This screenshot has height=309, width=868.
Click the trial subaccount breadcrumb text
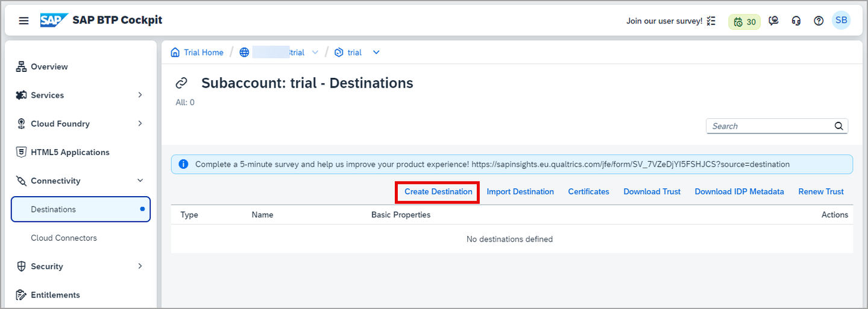coord(354,53)
